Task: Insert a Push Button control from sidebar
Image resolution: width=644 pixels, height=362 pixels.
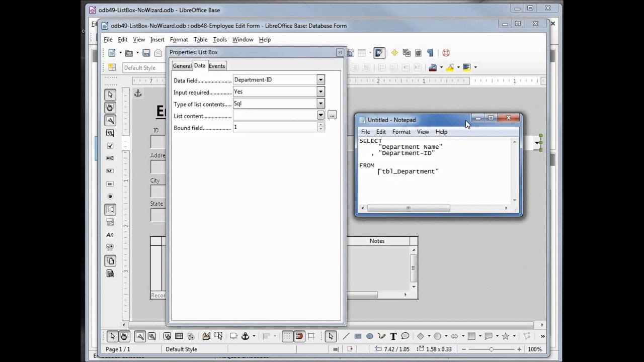Action: (x=110, y=184)
